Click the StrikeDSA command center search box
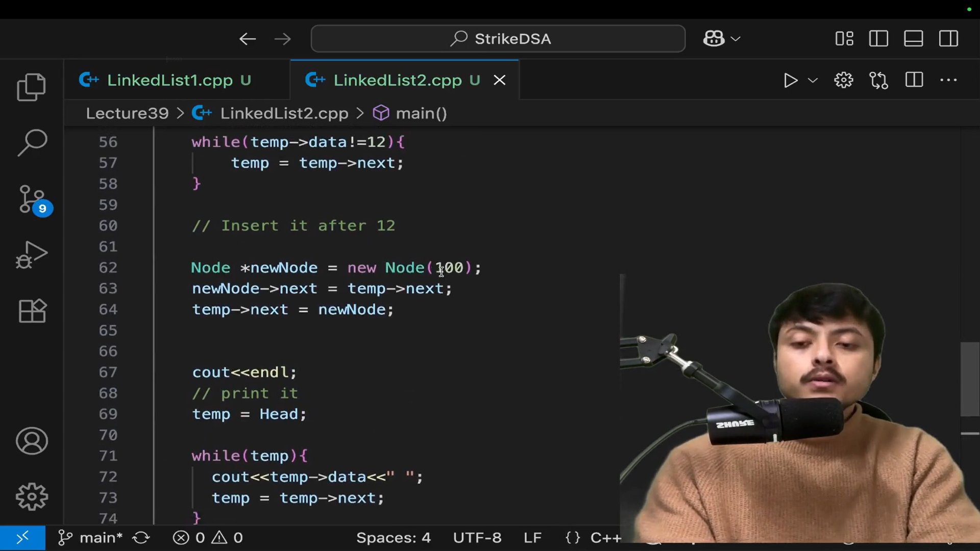This screenshot has width=980, height=551. (x=498, y=39)
